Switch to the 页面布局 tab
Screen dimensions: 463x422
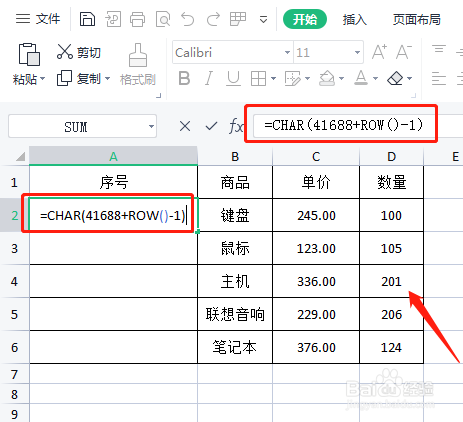coord(417,19)
